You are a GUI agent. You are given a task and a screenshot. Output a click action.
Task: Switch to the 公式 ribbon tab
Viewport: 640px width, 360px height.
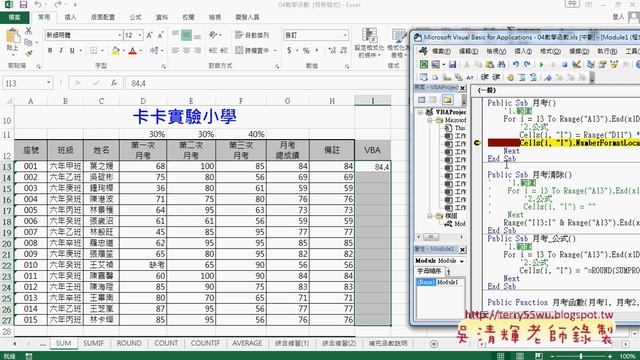click(135, 17)
